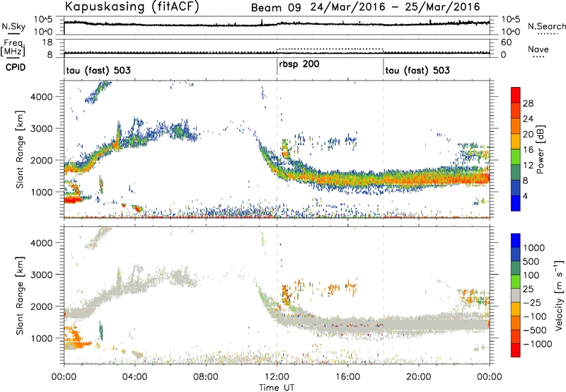Screen dimensions: 566x392
Task: Click the '2000' slant range tick on the power panel
Action: click(42, 160)
